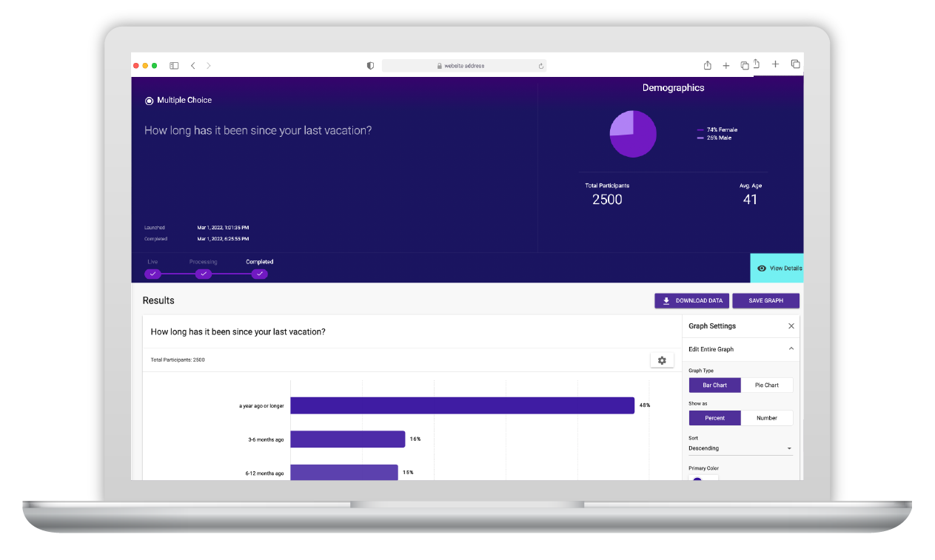Click the 'Demographics' heading
The width and height of the screenshot is (935, 560).
(673, 88)
